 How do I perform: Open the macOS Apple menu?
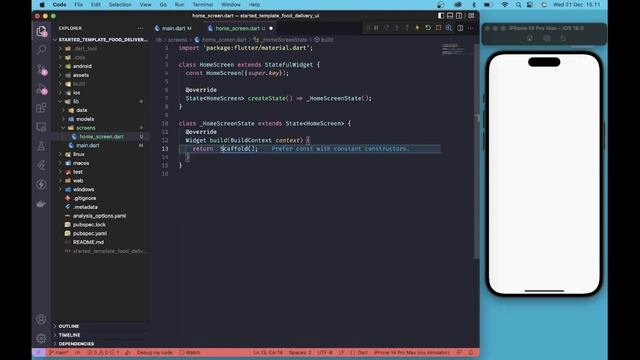[42, 5]
